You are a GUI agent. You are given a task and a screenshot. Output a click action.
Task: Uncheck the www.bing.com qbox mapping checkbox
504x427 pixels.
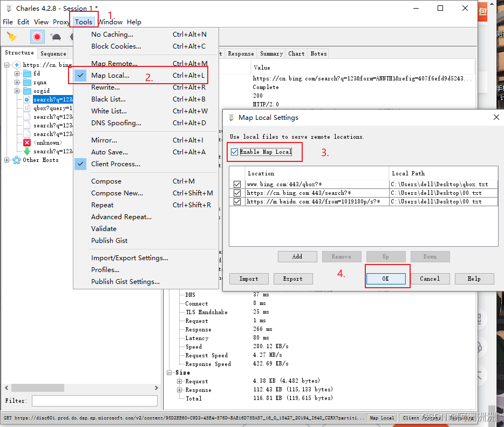point(237,184)
